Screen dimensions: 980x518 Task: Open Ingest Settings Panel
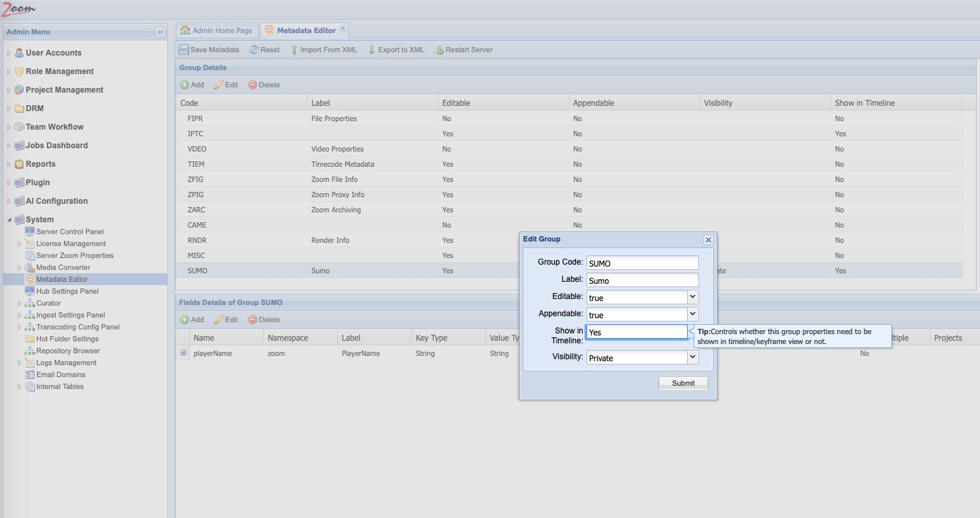70,315
